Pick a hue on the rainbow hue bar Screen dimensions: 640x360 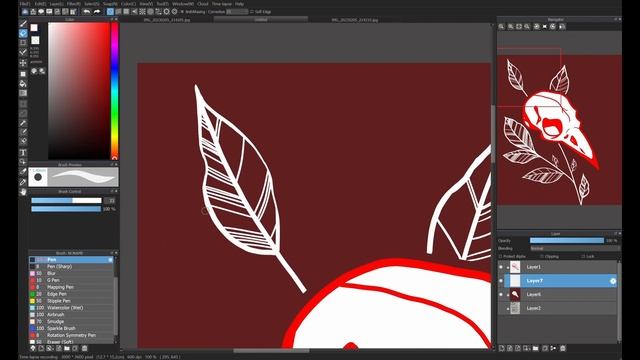pos(115,91)
